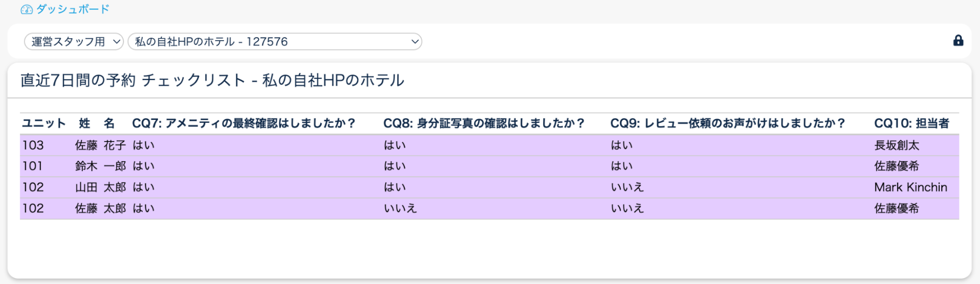Expand the hotel selector 私の自社HPのホテル - 127576
This screenshot has height=284, width=980.
tap(275, 42)
